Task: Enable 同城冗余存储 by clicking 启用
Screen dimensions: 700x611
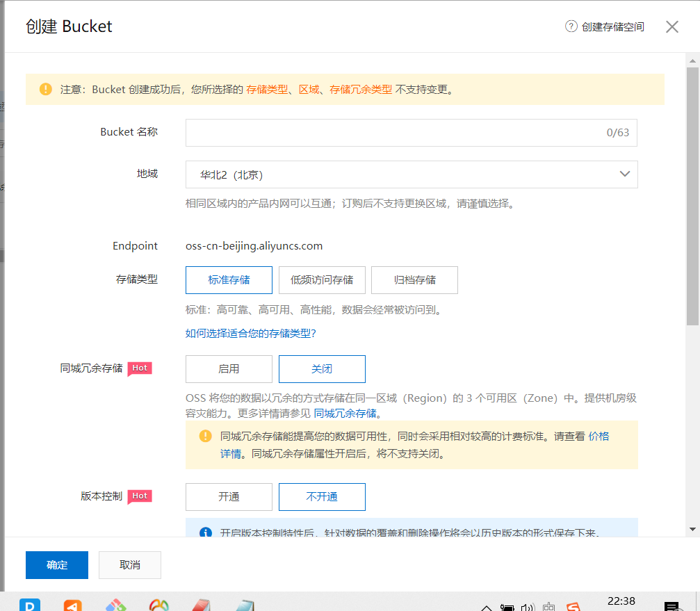Action: (x=229, y=368)
